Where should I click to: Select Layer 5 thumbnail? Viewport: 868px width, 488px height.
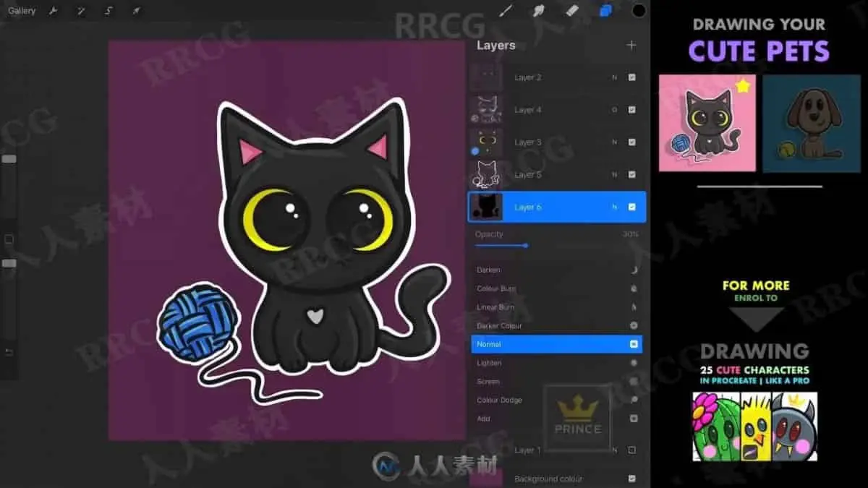click(486, 174)
